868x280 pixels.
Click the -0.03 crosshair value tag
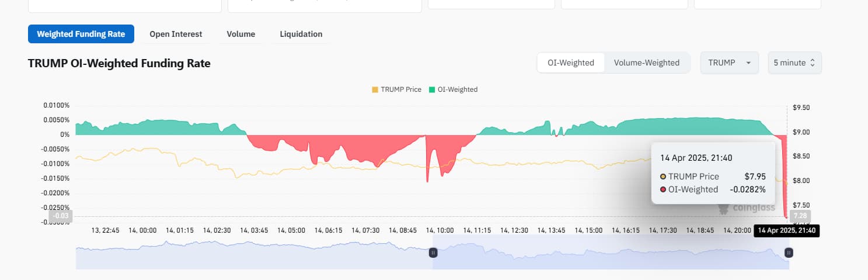(x=62, y=217)
